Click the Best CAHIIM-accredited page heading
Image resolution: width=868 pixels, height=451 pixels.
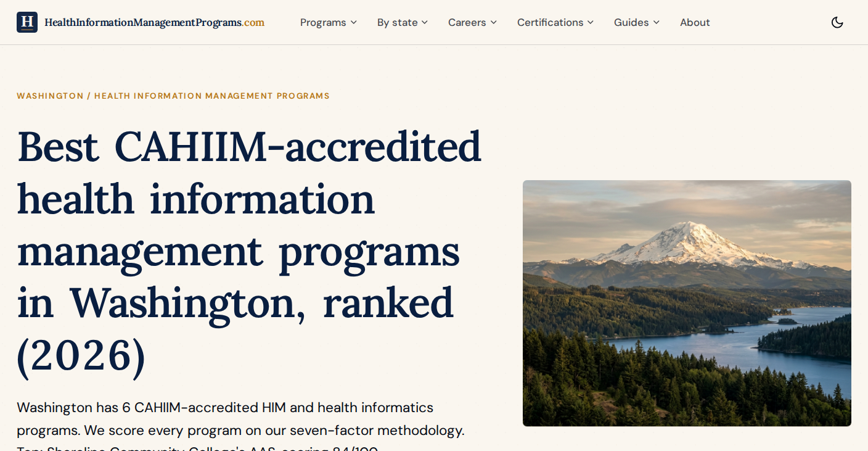coord(249,251)
